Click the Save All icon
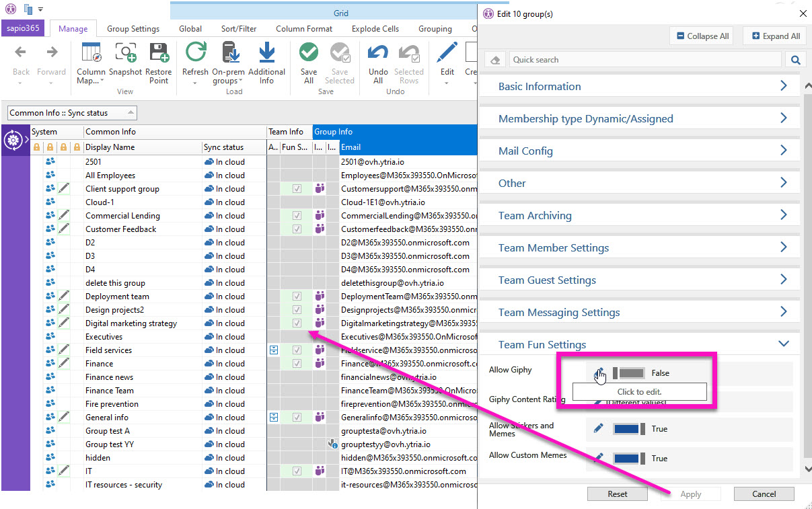Viewport: 812px width, 509px height. point(309,53)
